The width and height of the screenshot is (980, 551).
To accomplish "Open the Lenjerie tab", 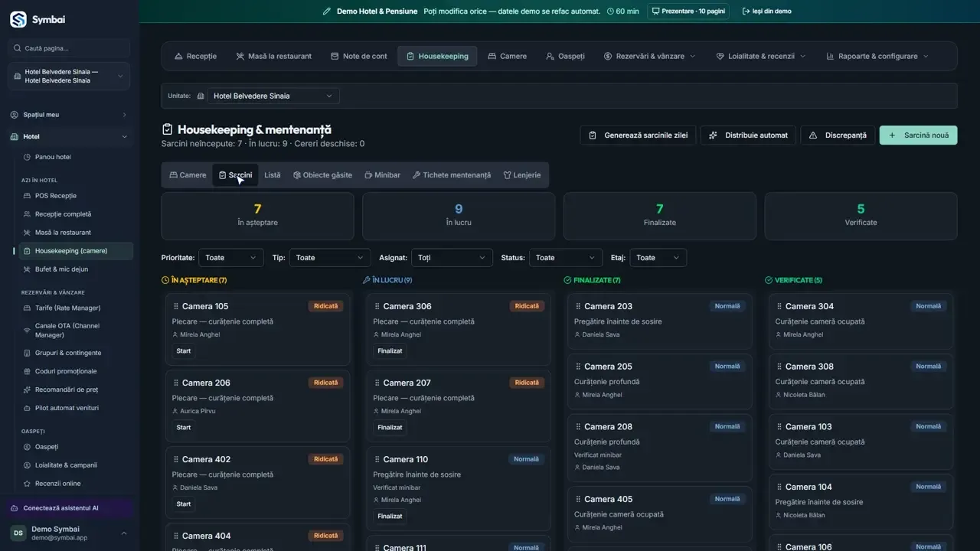I will (x=522, y=175).
